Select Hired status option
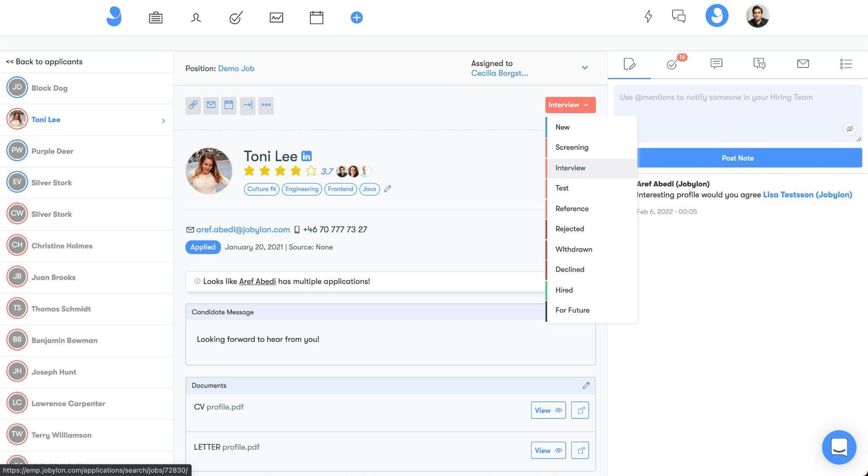868x476 pixels. click(591, 290)
